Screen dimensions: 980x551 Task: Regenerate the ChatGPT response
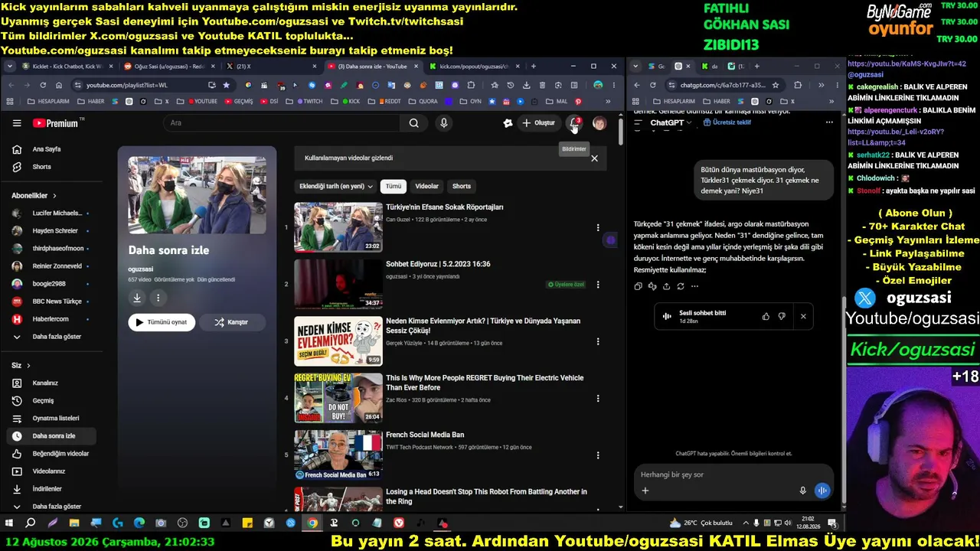(680, 286)
